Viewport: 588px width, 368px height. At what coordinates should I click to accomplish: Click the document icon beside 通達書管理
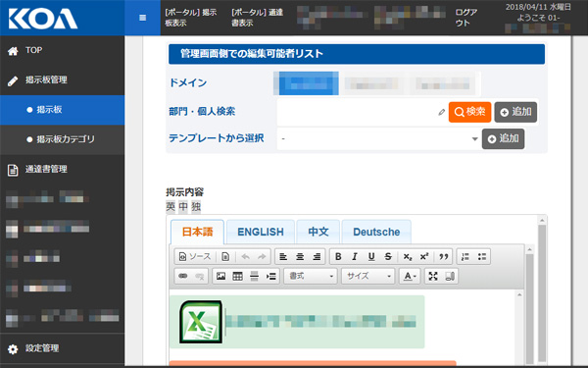pos(13,170)
